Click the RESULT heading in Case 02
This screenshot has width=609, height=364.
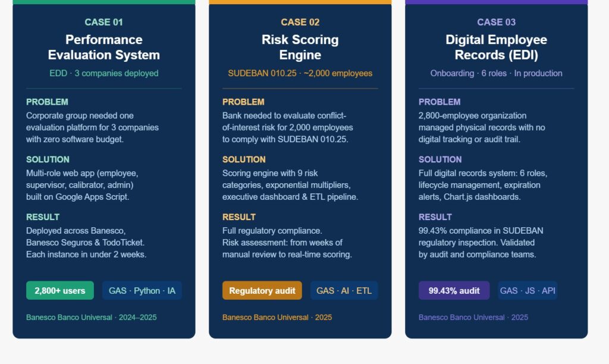tap(239, 216)
